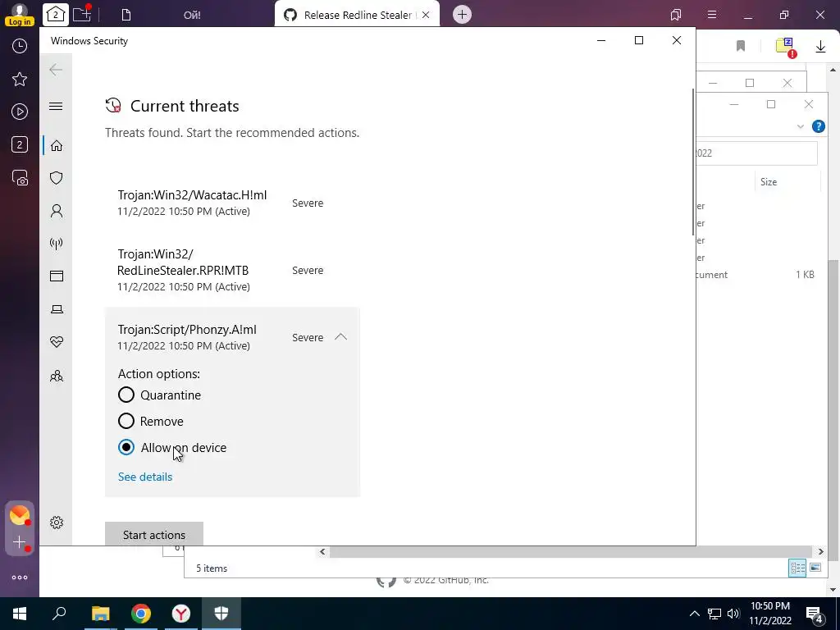Open browser favorites star icon
The height and width of the screenshot is (630, 840).
click(x=20, y=80)
